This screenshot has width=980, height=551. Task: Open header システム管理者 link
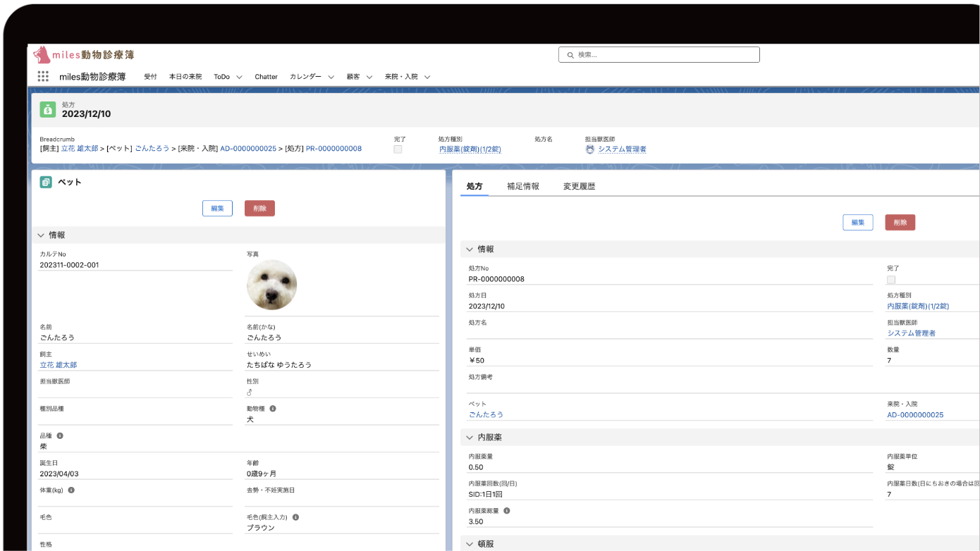622,149
